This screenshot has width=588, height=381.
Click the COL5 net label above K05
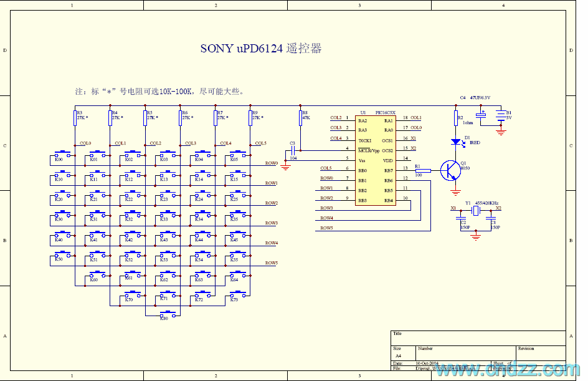tap(260, 143)
